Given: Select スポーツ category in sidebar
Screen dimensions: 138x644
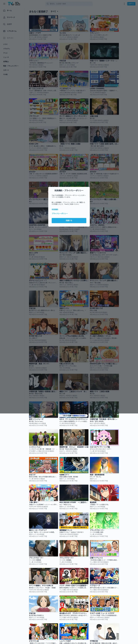Looking at the screenshot, I should click(x=6, y=70).
